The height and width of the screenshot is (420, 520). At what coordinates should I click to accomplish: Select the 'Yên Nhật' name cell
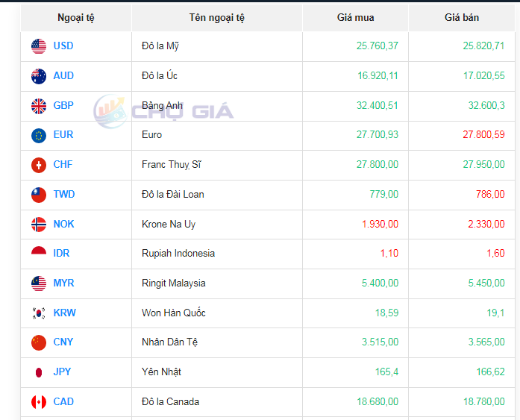point(217,372)
